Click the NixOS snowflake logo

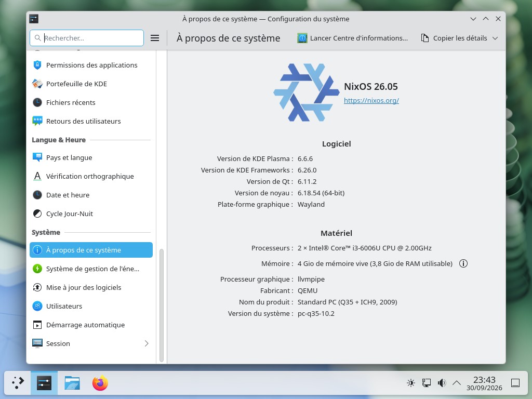[307, 92]
